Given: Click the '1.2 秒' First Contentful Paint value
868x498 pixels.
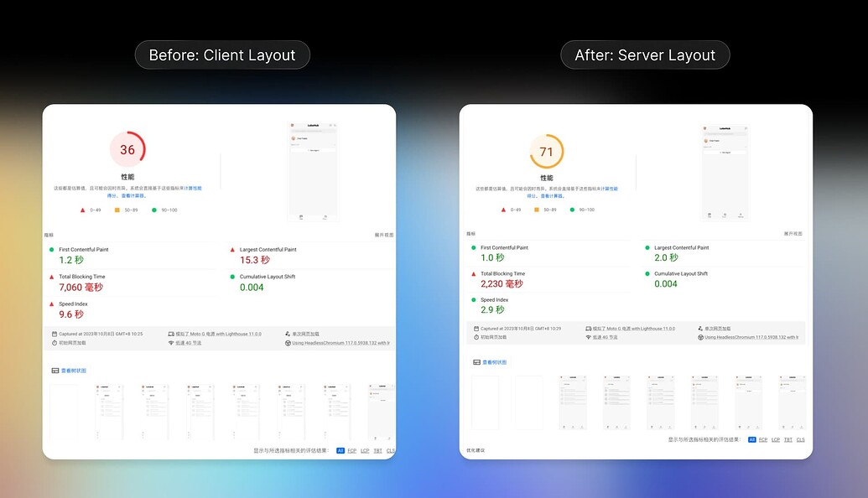Looking at the screenshot, I should pyautogui.click(x=71, y=260).
